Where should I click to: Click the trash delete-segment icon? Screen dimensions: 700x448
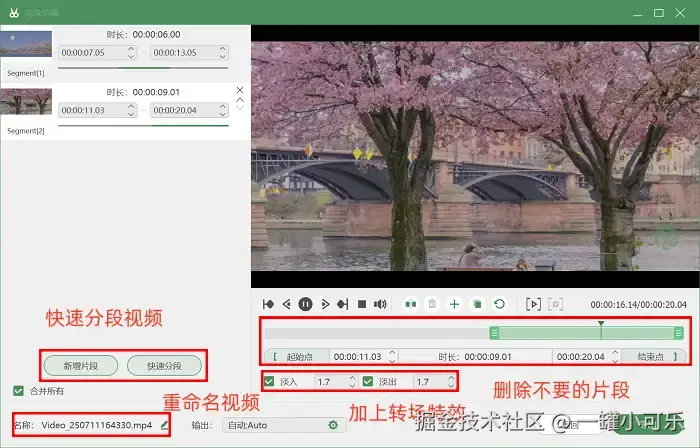coord(432,304)
